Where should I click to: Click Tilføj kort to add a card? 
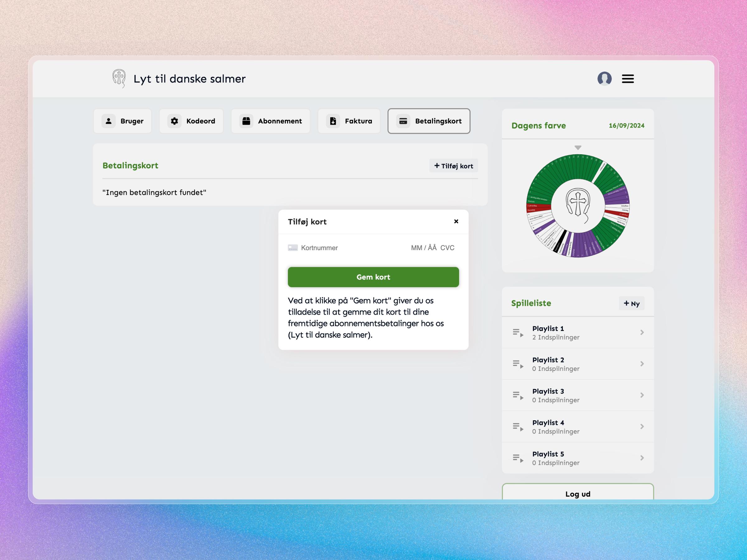[453, 166]
